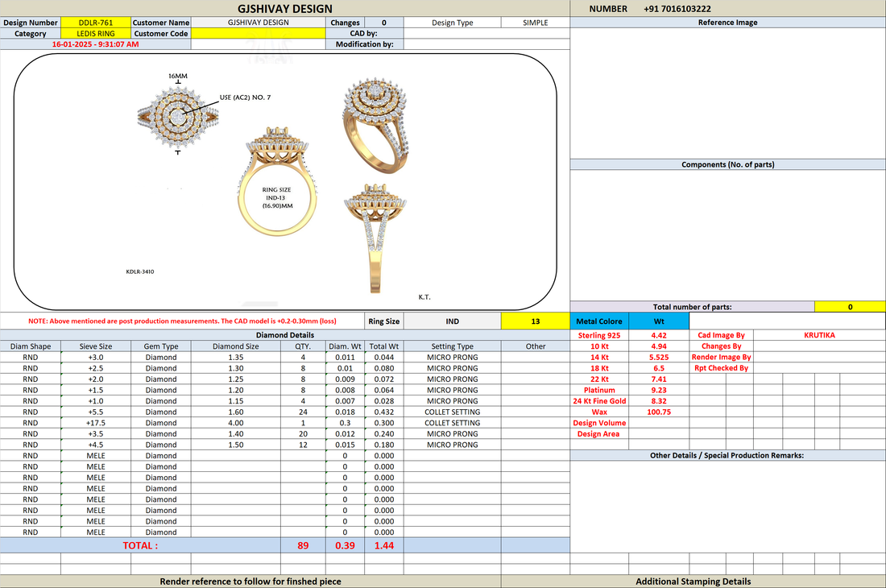Click the Design Type value SIMPLE
The height and width of the screenshot is (588, 886).
[535, 23]
